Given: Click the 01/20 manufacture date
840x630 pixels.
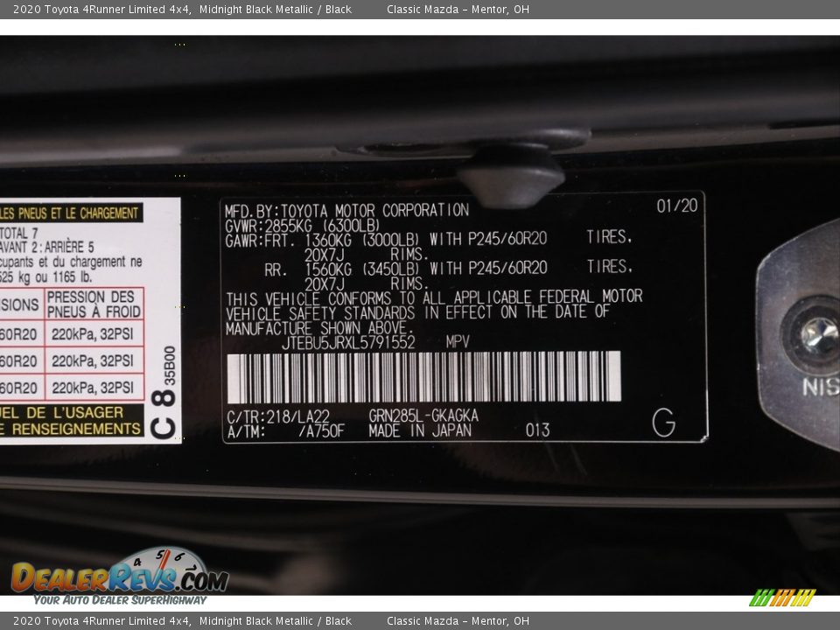Looking at the screenshot, I should pyautogui.click(x=677, y=206).
